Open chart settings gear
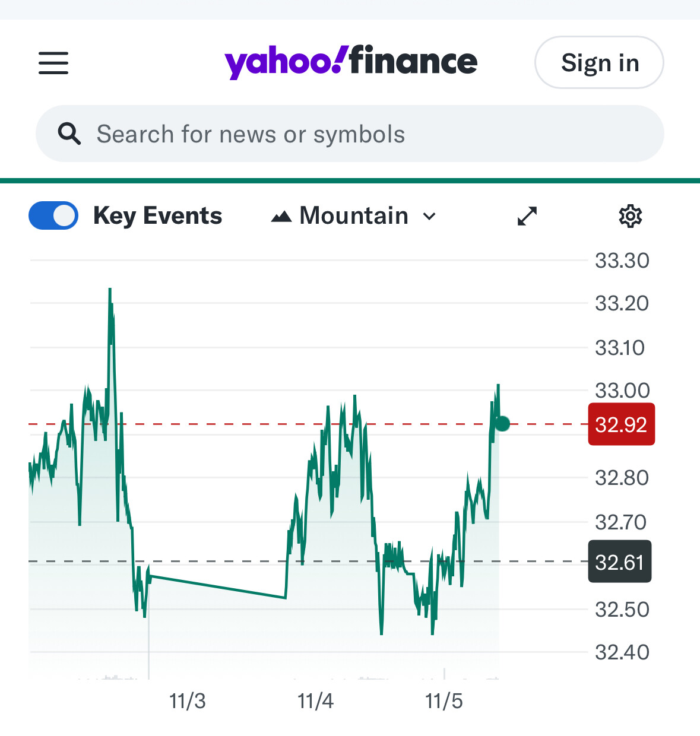 pos(631,216)
